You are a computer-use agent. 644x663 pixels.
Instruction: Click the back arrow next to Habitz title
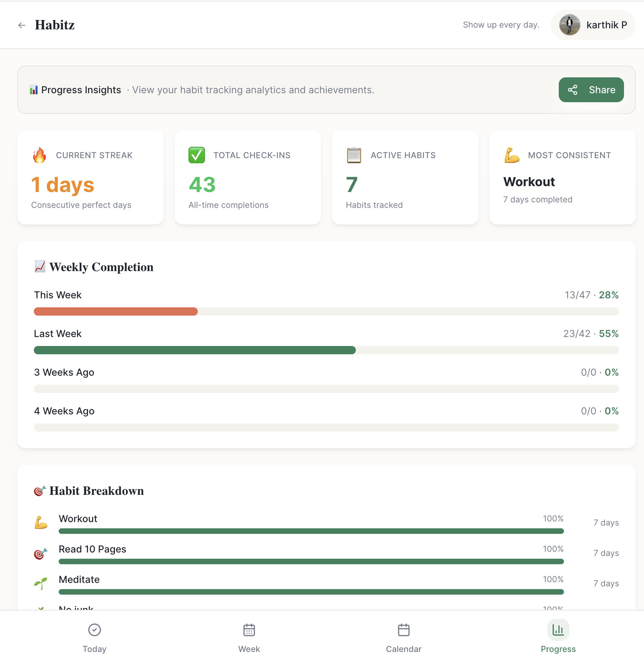tap(22, 25)
